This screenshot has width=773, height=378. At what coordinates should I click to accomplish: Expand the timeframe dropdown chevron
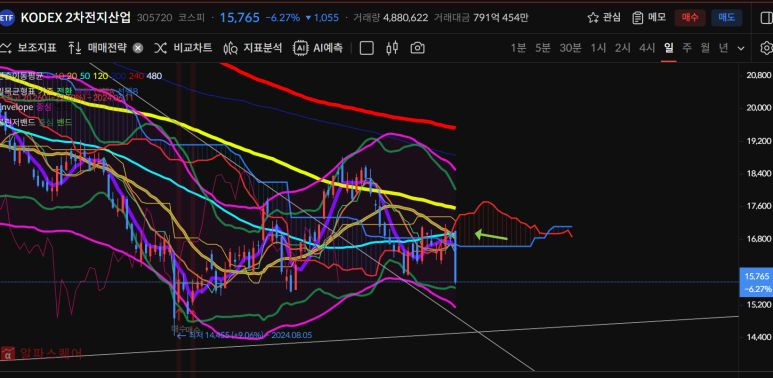[x=740, y=48]
